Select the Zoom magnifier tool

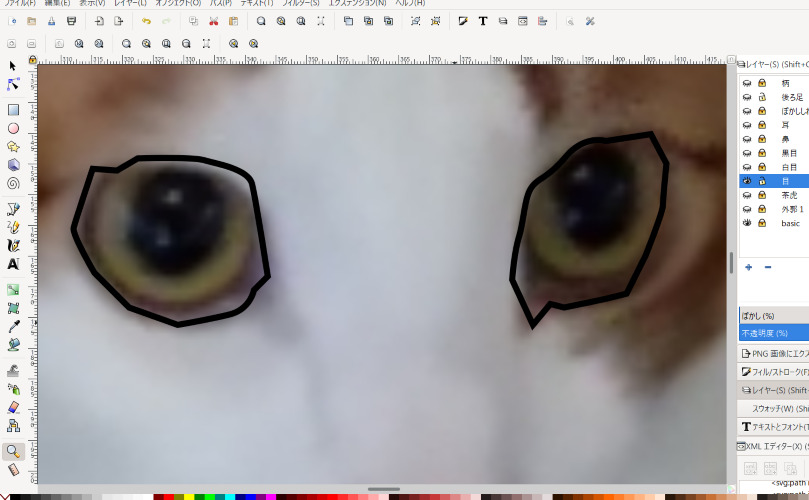point(13,451)
